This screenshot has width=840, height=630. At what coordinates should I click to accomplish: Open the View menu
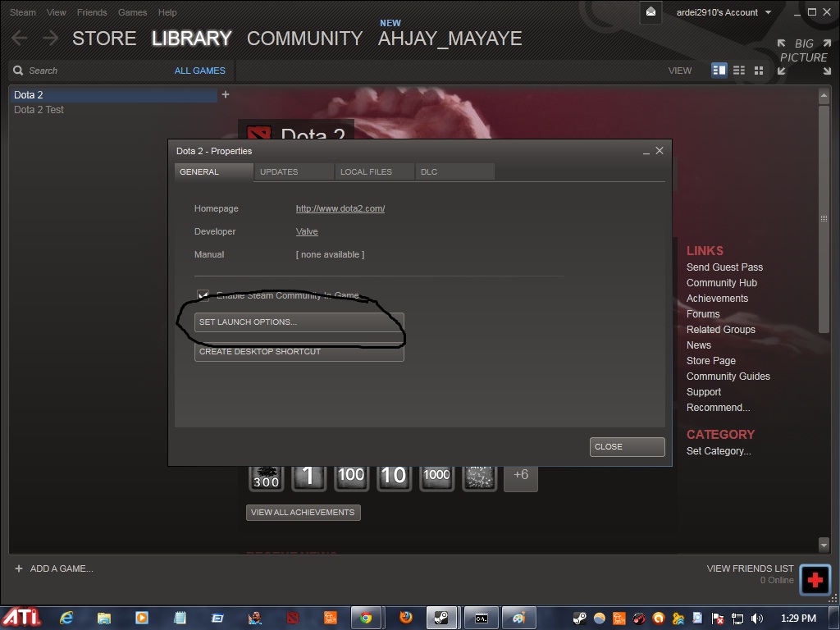pyautogui.click(x=56, y=11)
